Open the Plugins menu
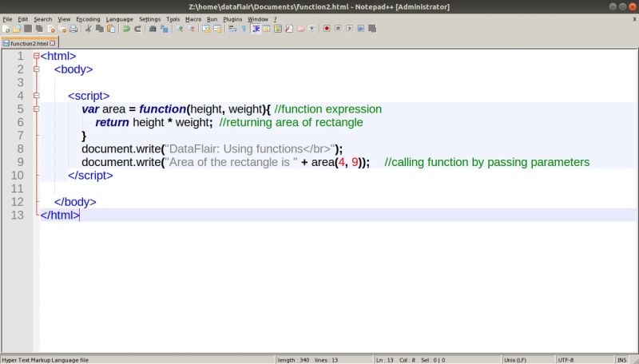 pos(232,19)
